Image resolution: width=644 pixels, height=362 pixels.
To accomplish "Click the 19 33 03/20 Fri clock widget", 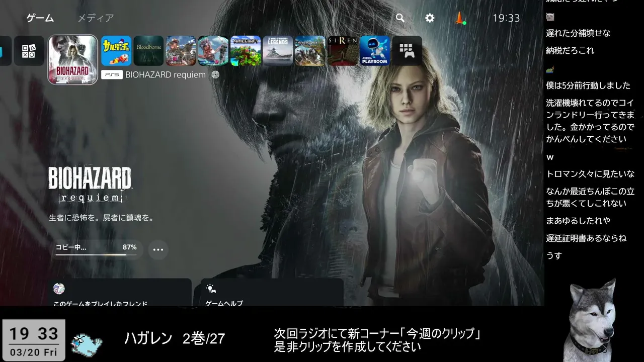I will click(x=33, y=340).
